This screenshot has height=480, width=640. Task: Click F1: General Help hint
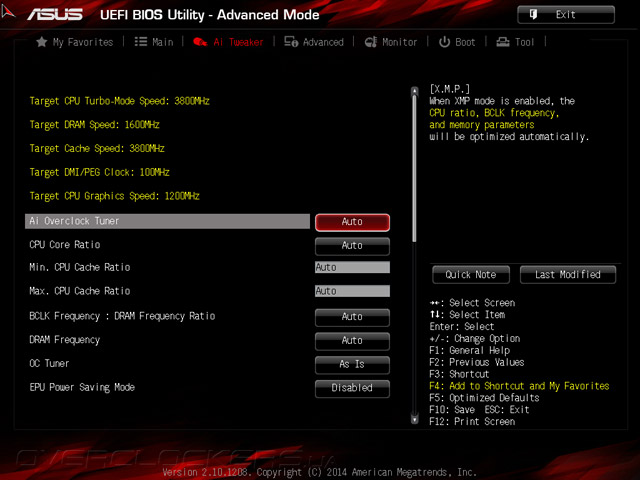point(469,351)
